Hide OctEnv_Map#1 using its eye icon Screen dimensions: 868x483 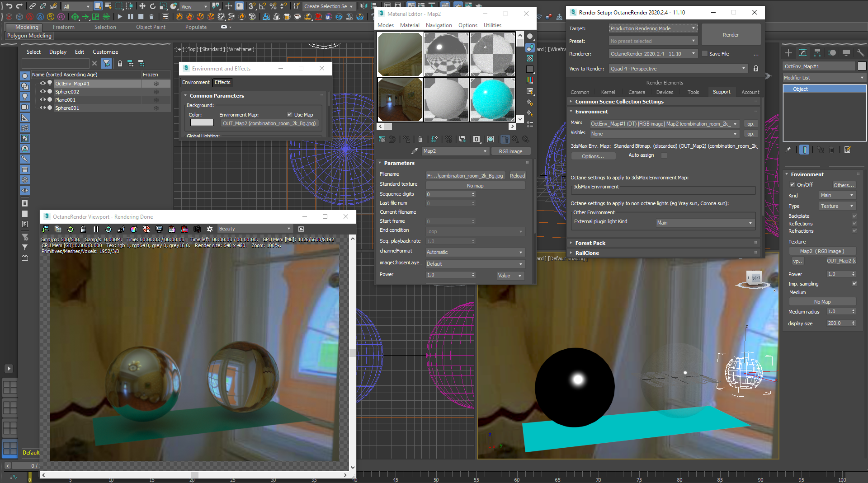click(43, 84)
